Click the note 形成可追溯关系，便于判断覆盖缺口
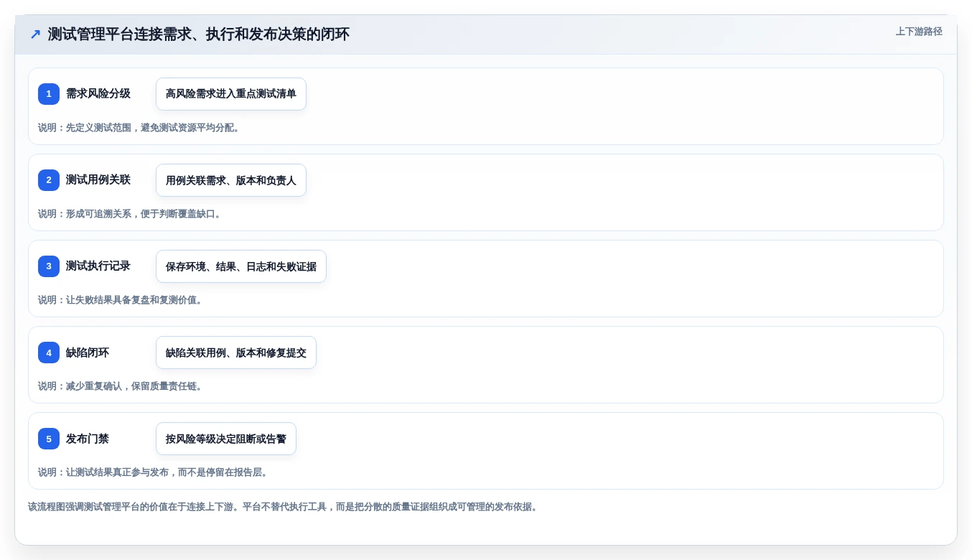Viewport: 972px width, 560px height. [130, 214]
